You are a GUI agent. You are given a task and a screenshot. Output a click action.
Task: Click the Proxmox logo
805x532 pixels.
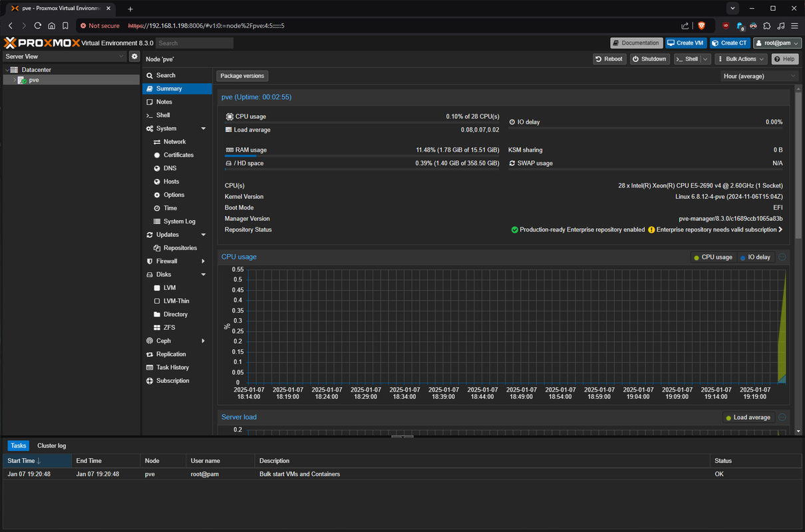(x=42, y=43)
